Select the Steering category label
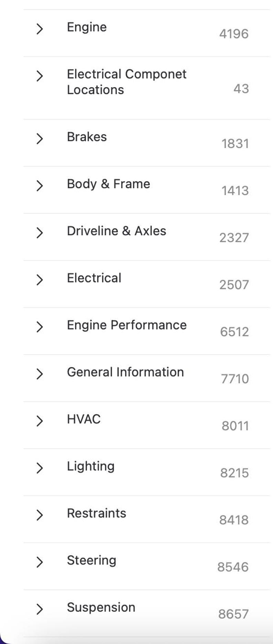 point(91,560)
